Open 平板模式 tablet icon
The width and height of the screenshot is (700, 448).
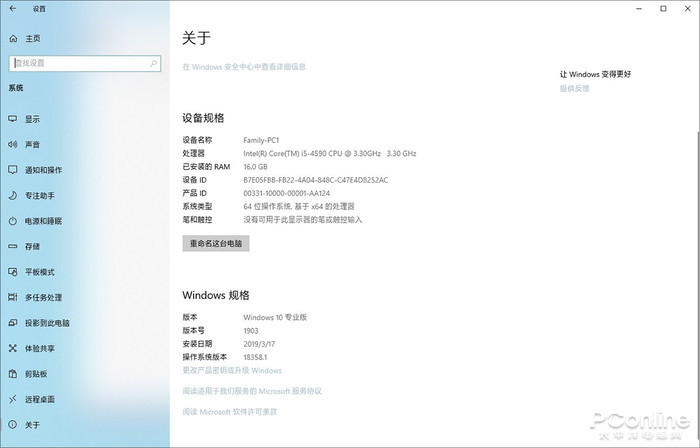12,272
